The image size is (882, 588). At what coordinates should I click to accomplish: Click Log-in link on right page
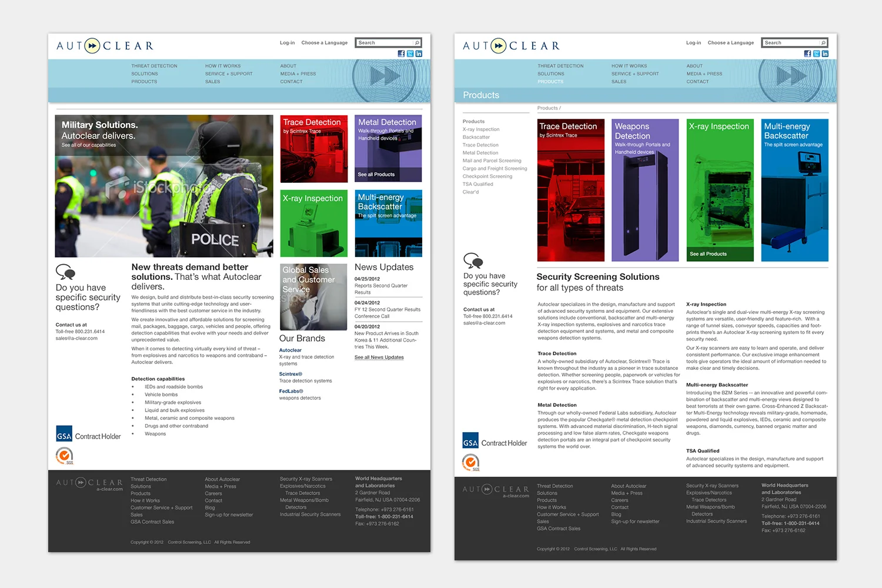(694, 43)
